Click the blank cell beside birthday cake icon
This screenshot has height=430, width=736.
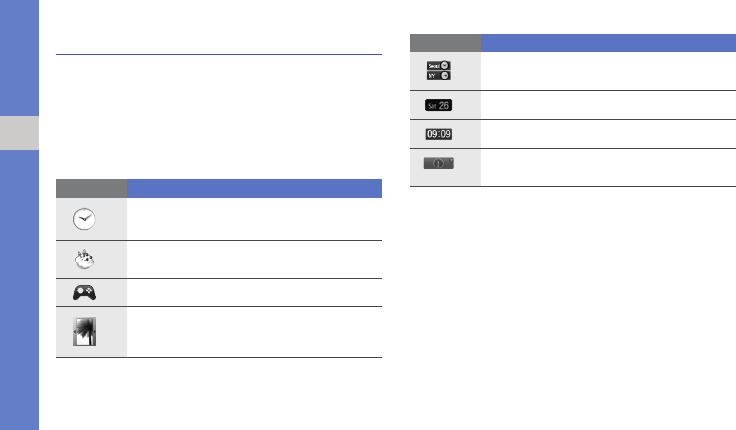pos(254,260)
